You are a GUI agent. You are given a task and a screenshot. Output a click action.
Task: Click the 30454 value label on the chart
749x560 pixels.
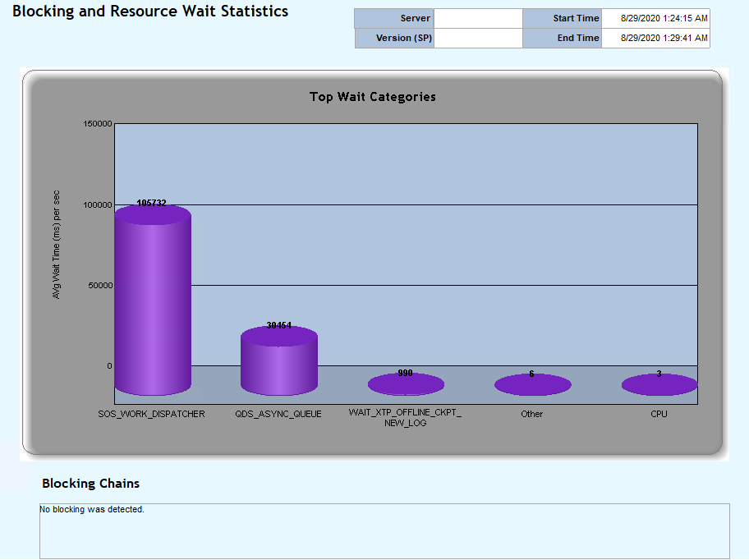coord(281,325)
